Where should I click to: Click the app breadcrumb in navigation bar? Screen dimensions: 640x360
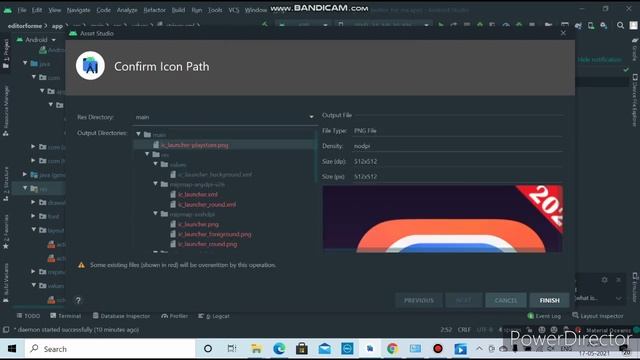pos(57,26)
